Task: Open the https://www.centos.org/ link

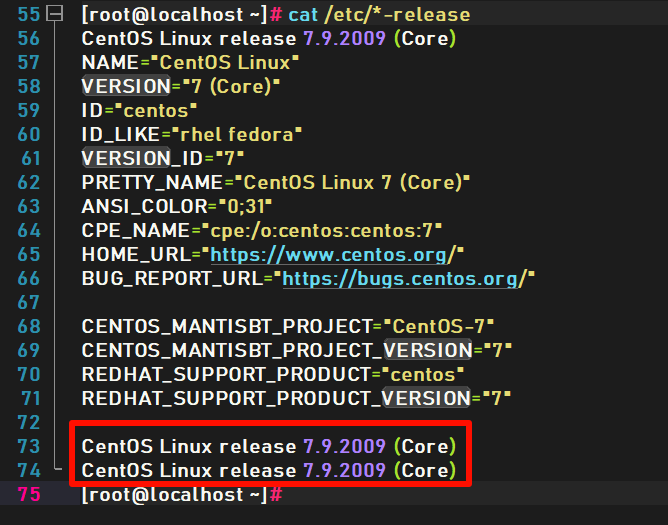Action: coord(334,255)
